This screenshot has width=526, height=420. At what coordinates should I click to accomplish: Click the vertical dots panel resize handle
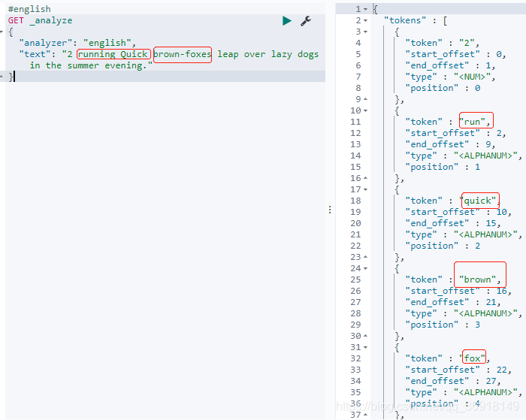point(330,210)
